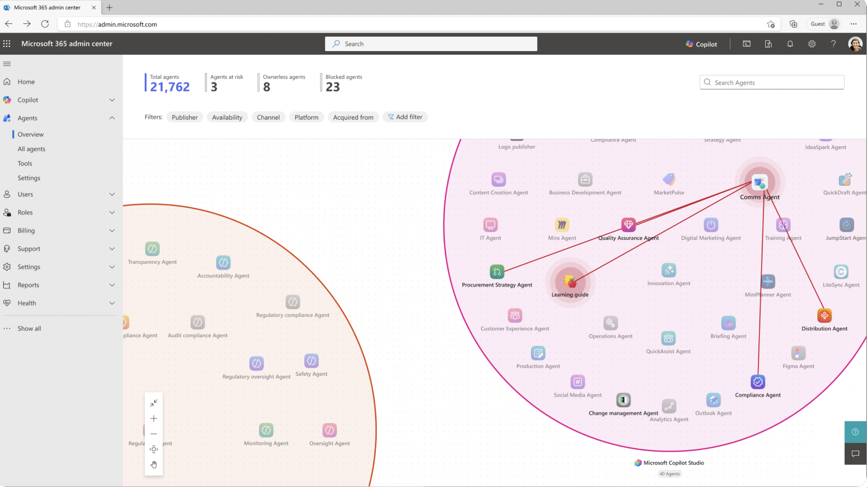Viewport: 868px width, 488px height.
Task: Select the Figma Agent icon
Action: (x=799, y=353)
